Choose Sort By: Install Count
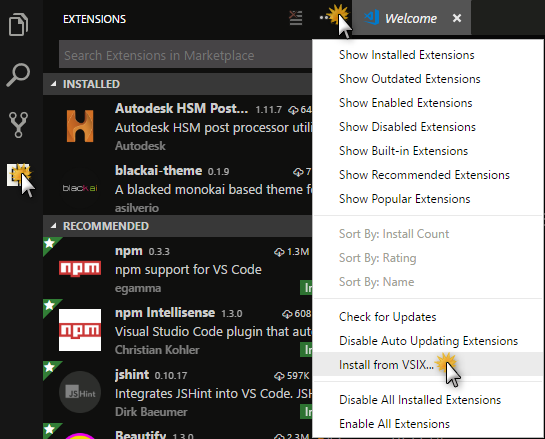 [429, 234]
